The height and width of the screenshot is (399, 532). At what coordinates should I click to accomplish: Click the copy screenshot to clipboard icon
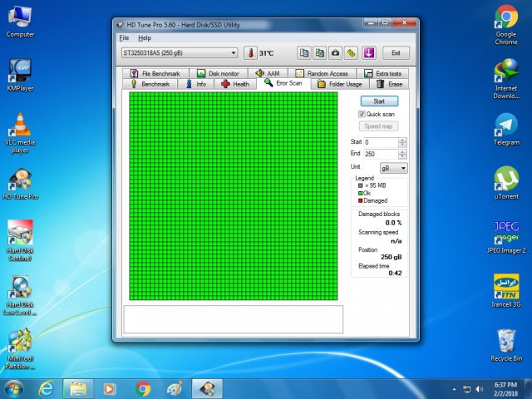point(320,53)
